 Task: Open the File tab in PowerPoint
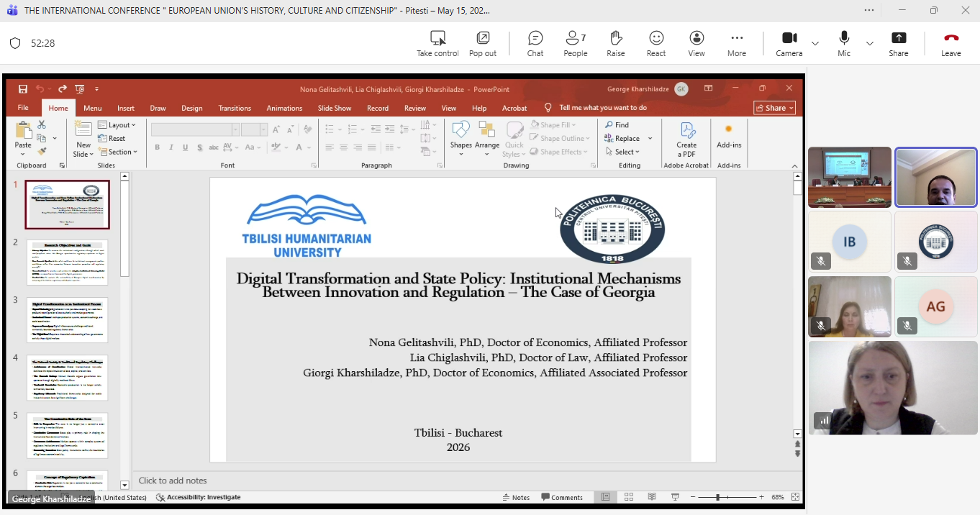point(23,108)
